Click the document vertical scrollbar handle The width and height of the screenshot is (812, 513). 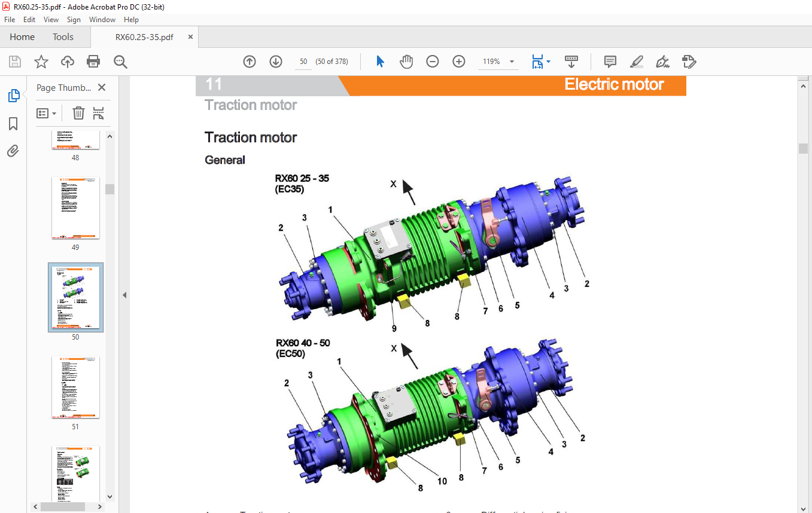804,149
